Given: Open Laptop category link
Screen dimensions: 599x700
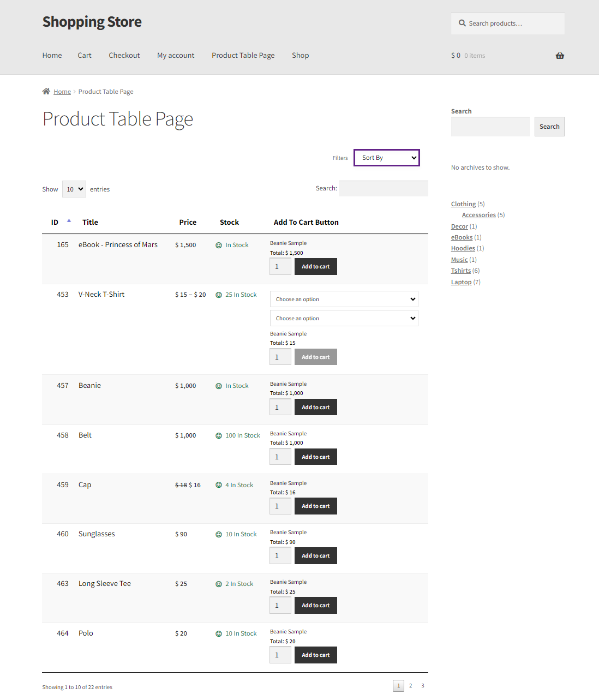Looking at the screenshot, I should click(462, 282).
